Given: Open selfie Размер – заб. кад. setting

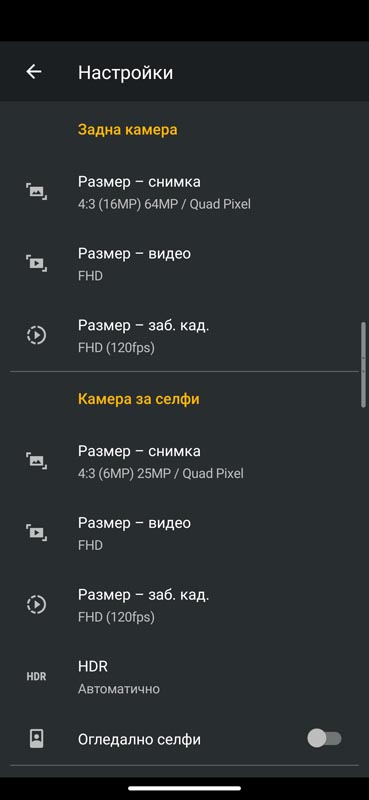Looking at the screenshot, I should (184, 605).
